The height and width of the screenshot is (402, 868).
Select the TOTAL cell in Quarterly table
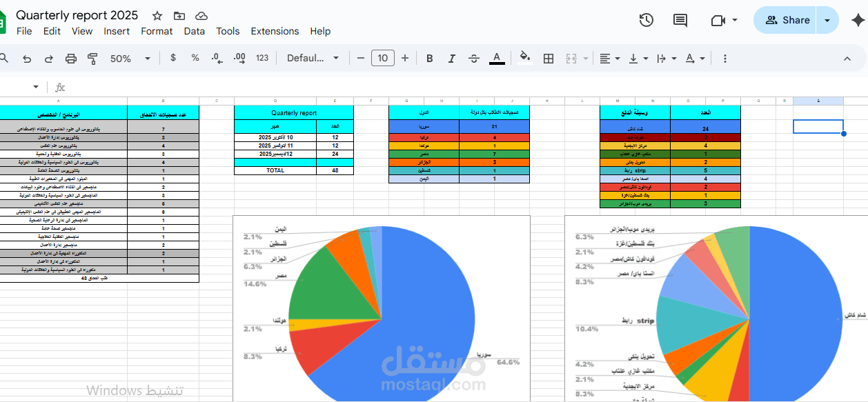(275, 170)
